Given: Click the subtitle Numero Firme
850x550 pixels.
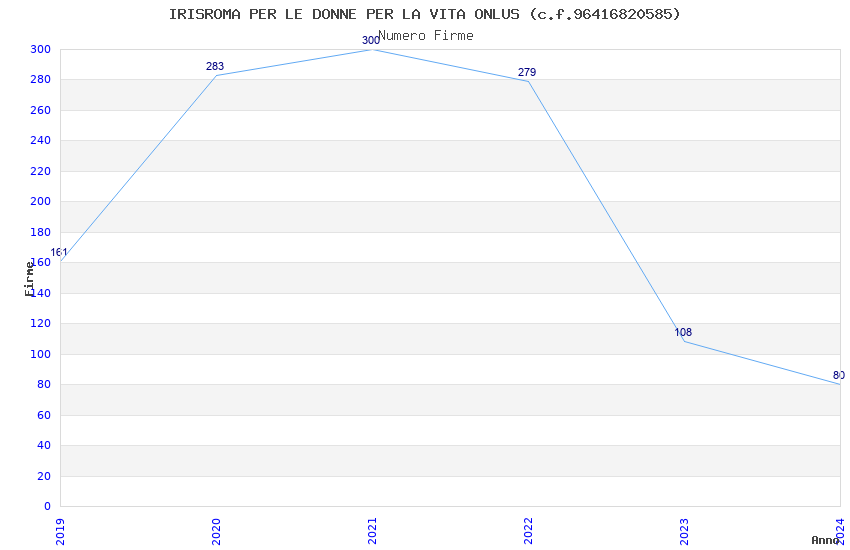Looking at the screenshot, I should 426,36.
